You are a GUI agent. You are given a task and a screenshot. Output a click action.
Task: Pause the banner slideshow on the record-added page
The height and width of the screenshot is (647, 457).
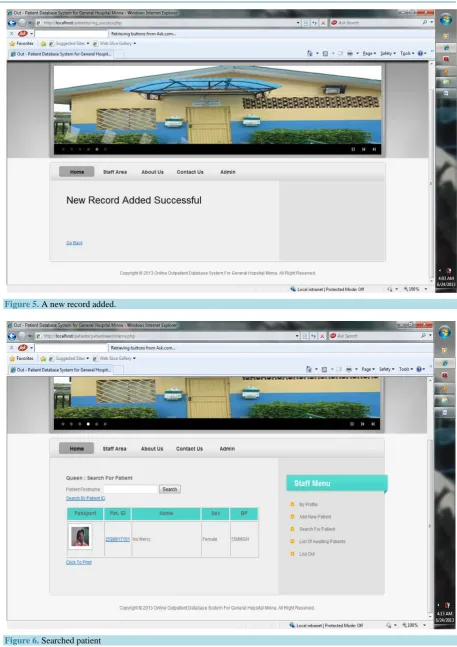(x=353, y=149)
